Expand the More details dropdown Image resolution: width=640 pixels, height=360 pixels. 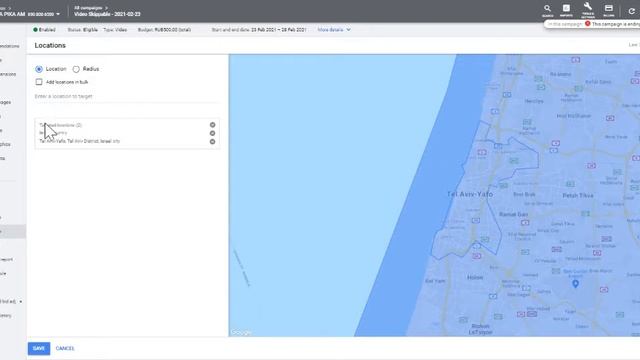334,30
